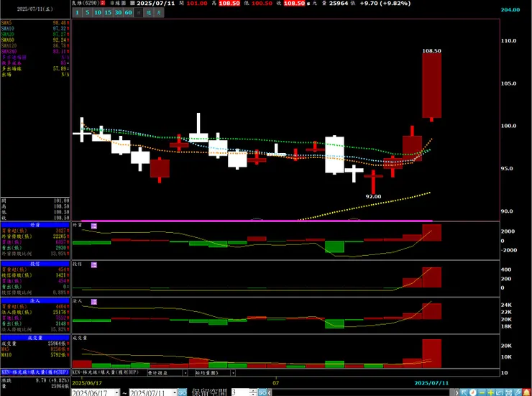Select the 5-minute timeframe button
The height and width of the screenshot is (396, 532).
pos(88,13)
